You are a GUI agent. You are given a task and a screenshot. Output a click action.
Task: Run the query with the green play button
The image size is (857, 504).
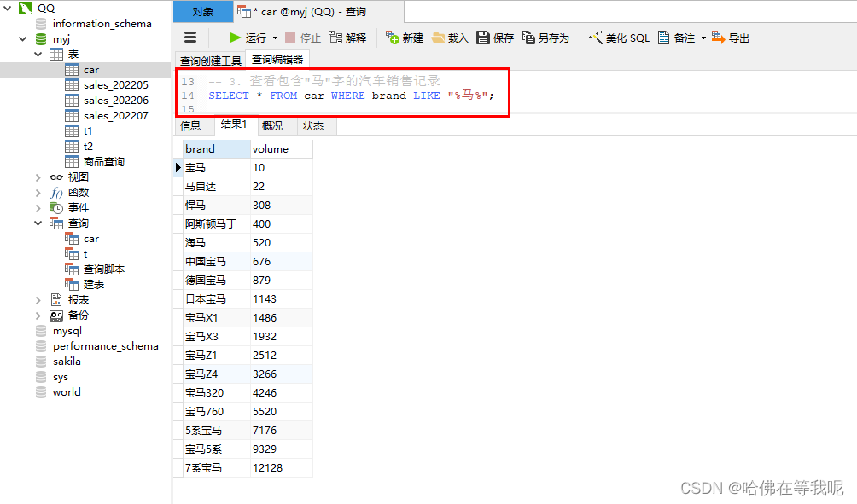click(x=248, y=38)
